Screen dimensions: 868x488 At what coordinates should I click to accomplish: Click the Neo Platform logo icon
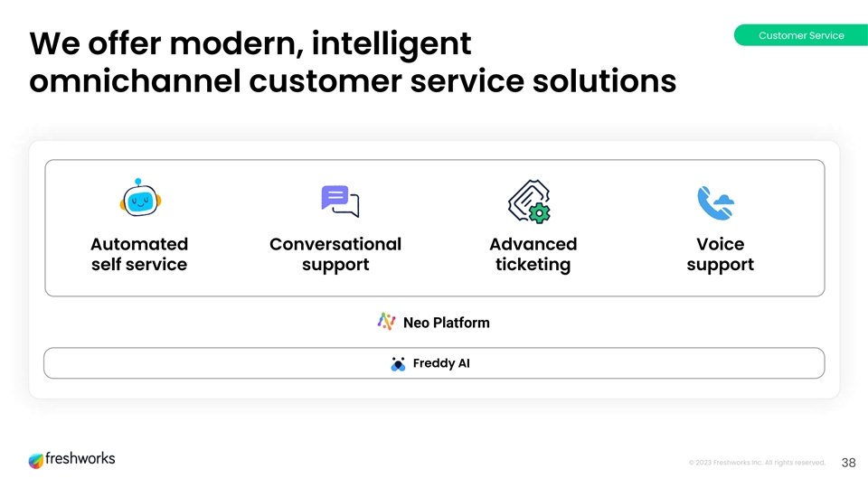click(x=386, y=322)
